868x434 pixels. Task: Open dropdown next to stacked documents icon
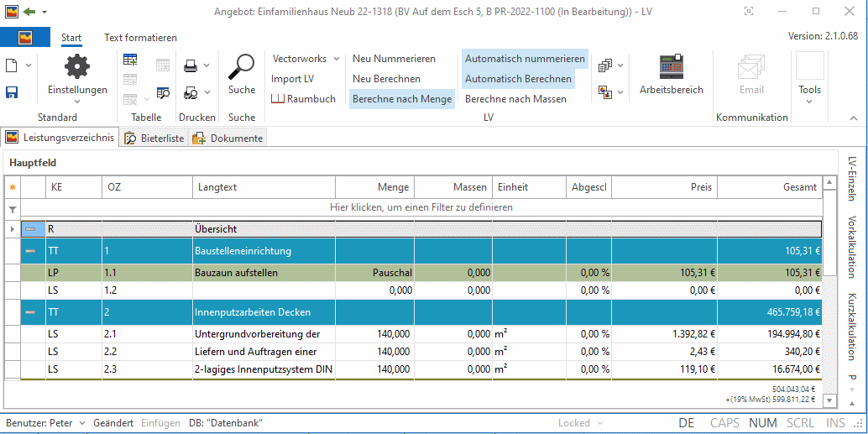click(620, 65)
